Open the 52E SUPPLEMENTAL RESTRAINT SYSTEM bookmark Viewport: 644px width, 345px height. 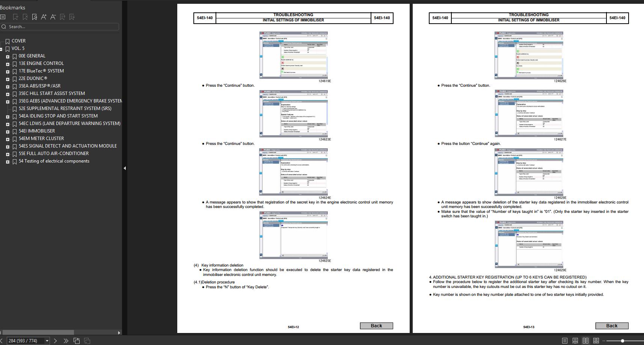pyautogui.click(x=65, y=108)
